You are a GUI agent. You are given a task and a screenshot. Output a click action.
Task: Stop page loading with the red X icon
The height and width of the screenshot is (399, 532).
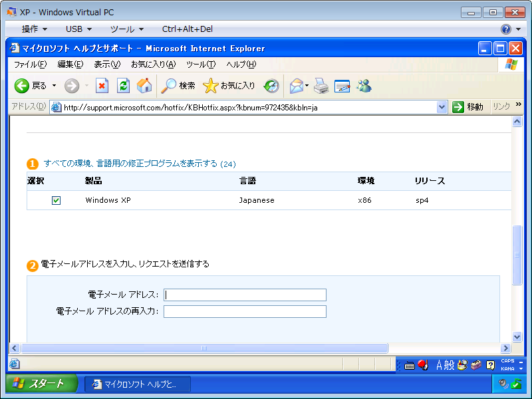pos(102,86)
